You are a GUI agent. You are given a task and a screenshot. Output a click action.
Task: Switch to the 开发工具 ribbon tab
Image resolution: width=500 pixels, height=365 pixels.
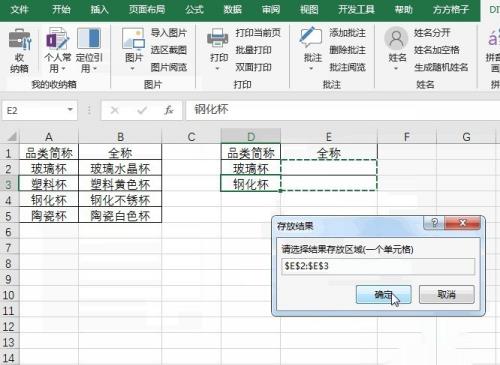(x=356, y=9)
